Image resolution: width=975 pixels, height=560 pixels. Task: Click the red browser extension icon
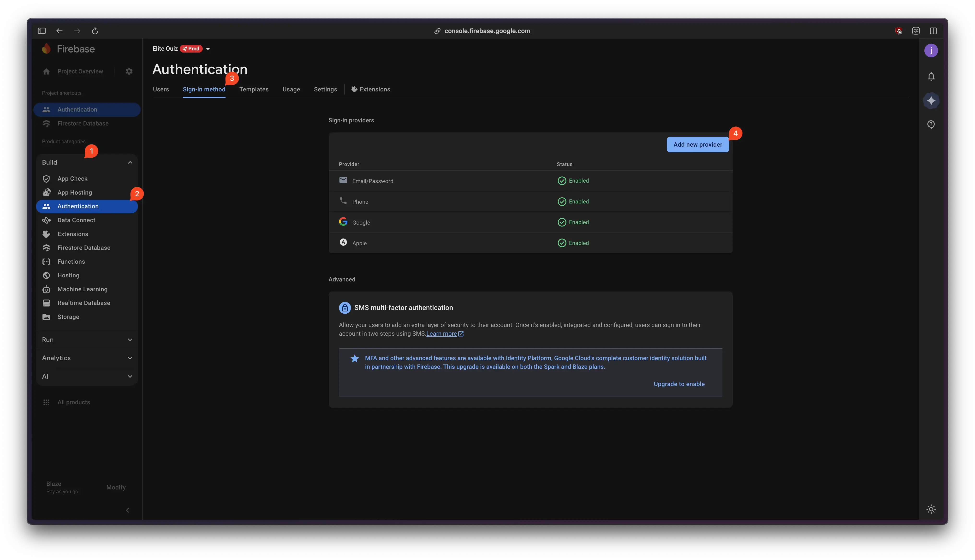[x=898, y=31]
